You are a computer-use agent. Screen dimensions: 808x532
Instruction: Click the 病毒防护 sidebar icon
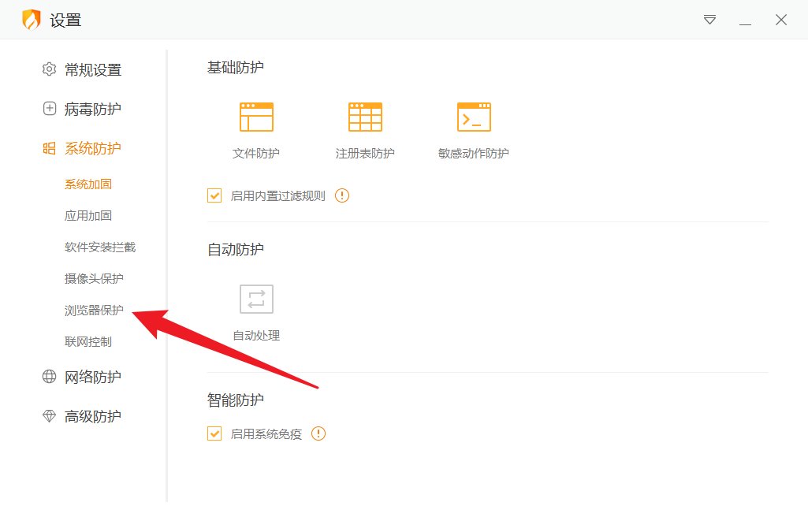tap(49, 109)
